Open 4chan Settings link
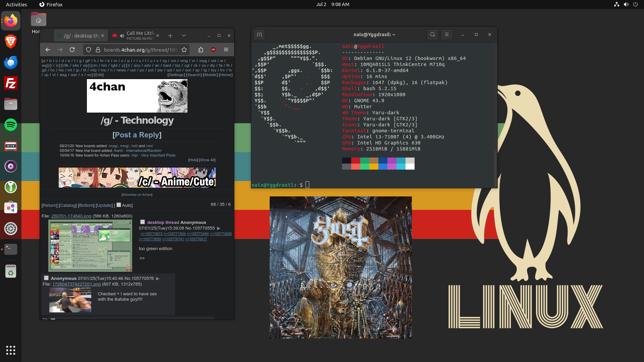644x362 pixels. (x=176, y=75)
